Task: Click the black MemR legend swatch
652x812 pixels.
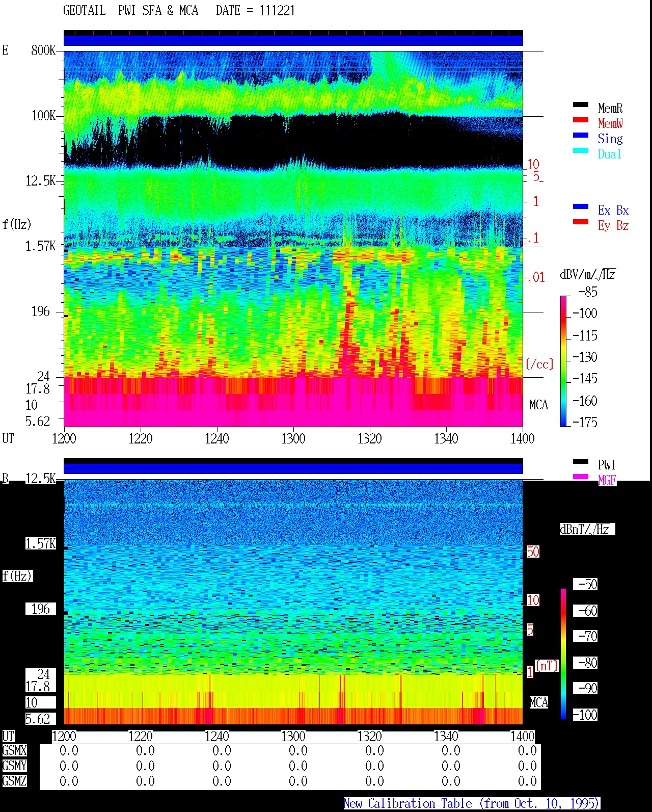Action: click(581, 104)
